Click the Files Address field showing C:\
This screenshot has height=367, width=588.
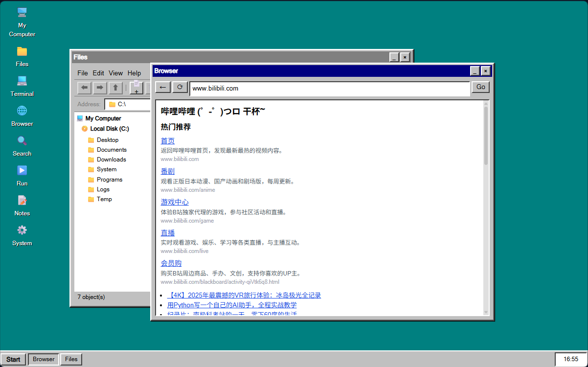[x=127, y=104]
